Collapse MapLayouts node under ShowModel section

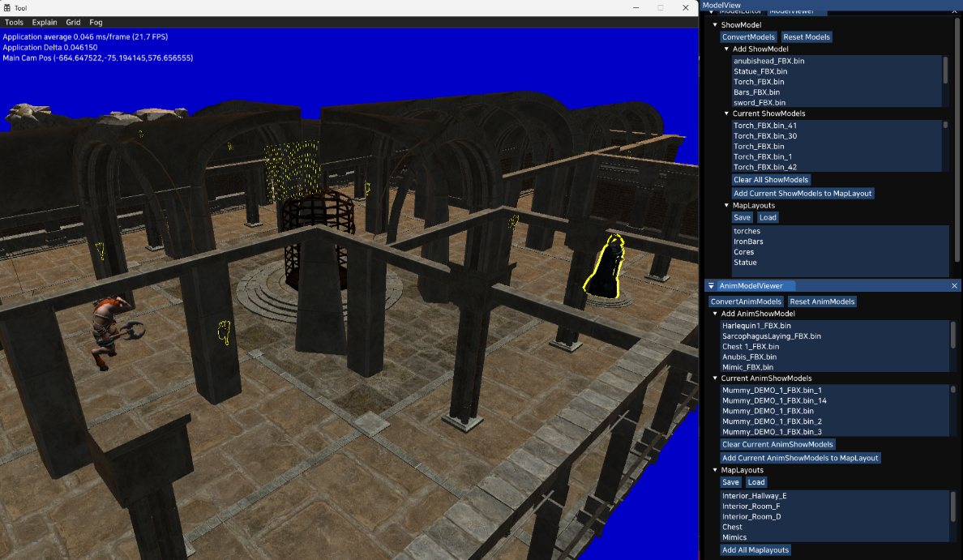pos(726,206)
